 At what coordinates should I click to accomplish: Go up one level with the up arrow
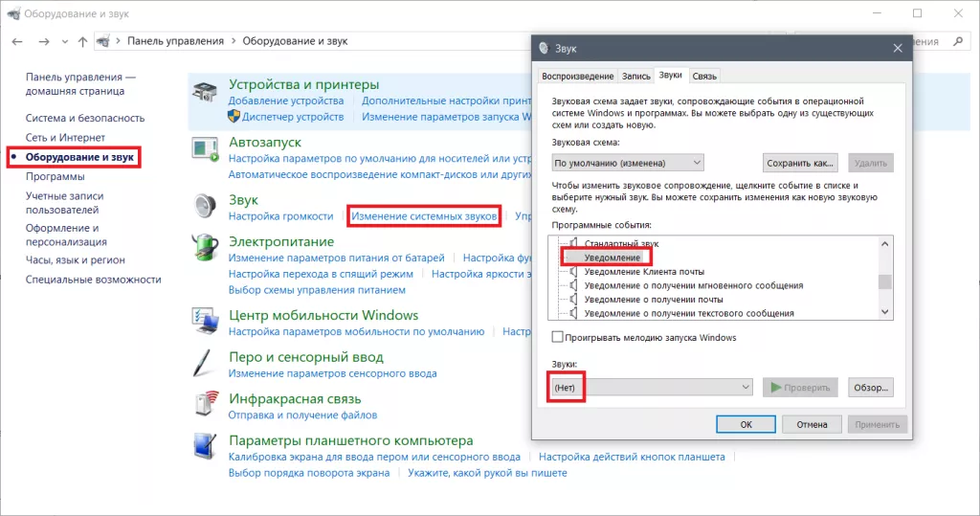coord(82,41)
